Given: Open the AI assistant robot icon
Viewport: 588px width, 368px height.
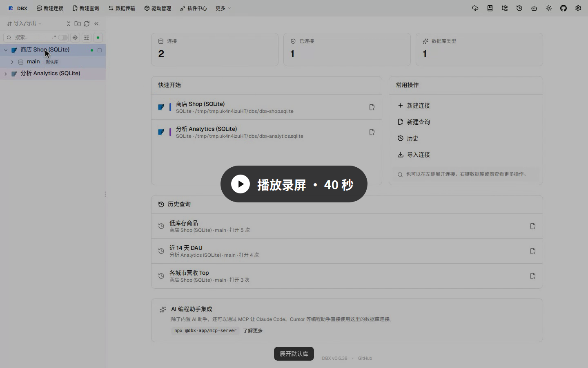Looking at the screenshot, I should [x=534, y=8].
